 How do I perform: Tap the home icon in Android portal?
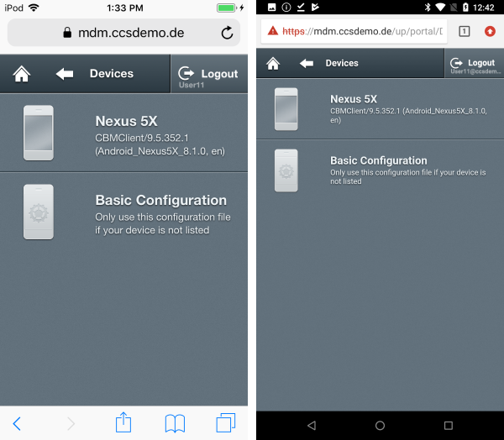click(273, 63)
